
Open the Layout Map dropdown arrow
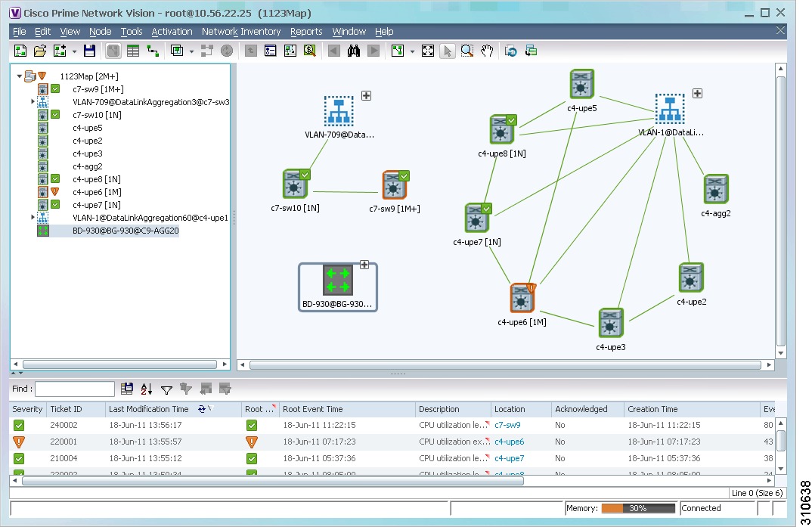point(412,51)
